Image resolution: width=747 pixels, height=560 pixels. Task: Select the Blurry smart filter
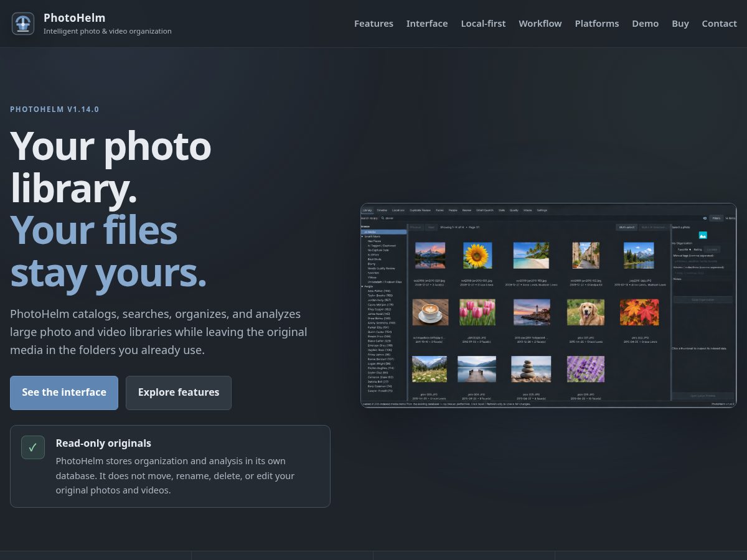(x=372, y=264)
